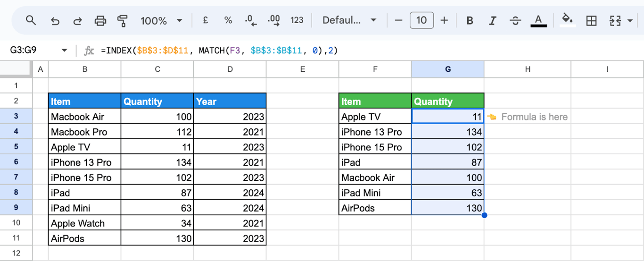Viewport: 644px width, 261px height.
Task: Select row 10 header
Action: [x=16, y=223]
